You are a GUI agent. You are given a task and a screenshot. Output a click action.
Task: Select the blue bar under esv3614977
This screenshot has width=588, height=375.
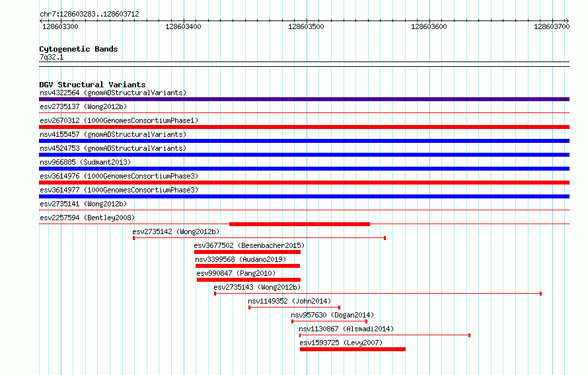pyautogui.click(x=304, y=196)
